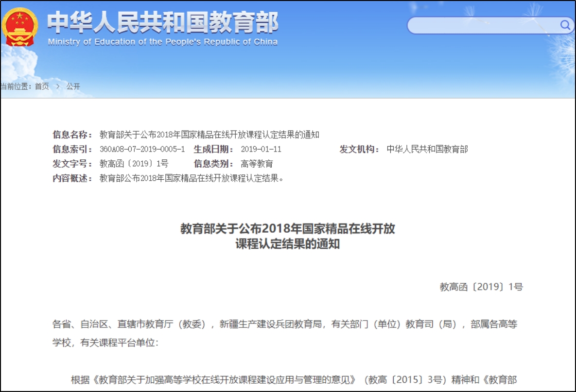Open the 首页 breadcrumb link
Screen dimensions: 576x392
[x=42, y=86]
